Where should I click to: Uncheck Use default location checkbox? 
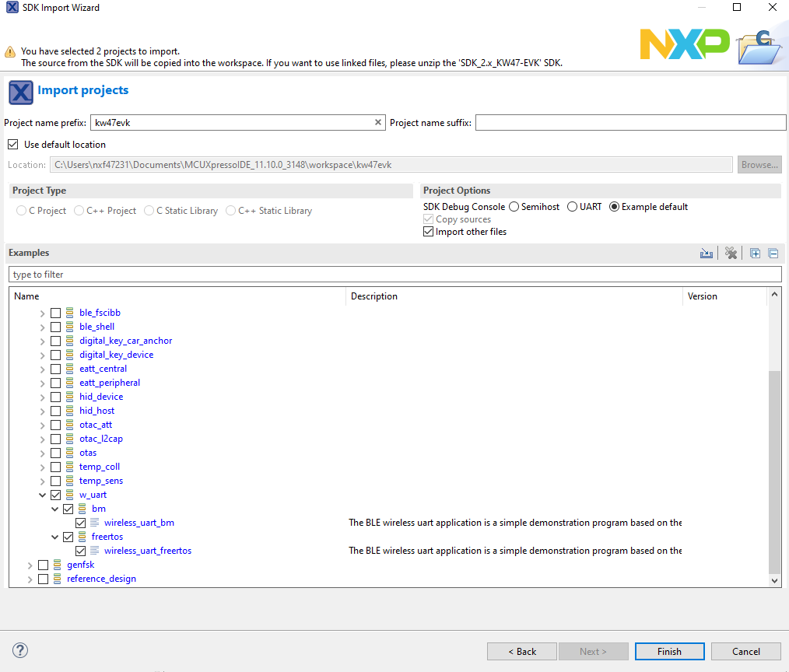(12, 145)
